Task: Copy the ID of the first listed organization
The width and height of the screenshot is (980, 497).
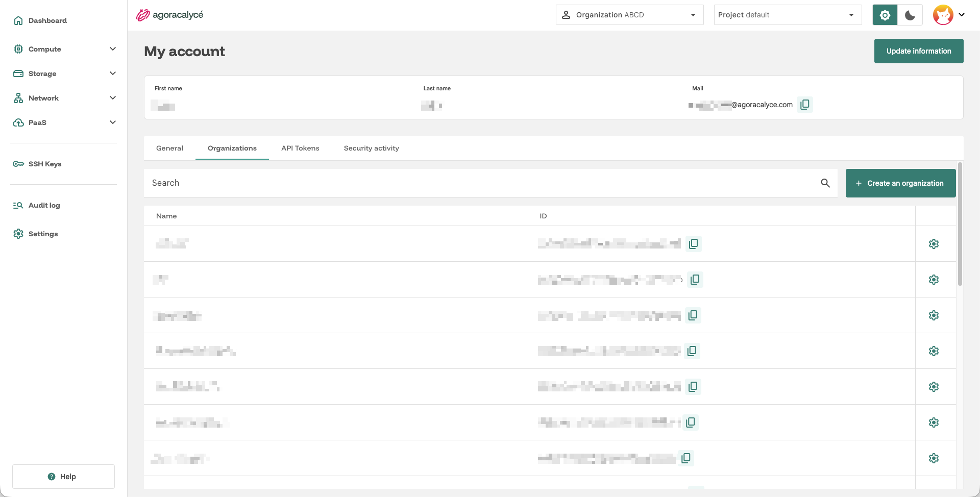Action: (694, 244)
